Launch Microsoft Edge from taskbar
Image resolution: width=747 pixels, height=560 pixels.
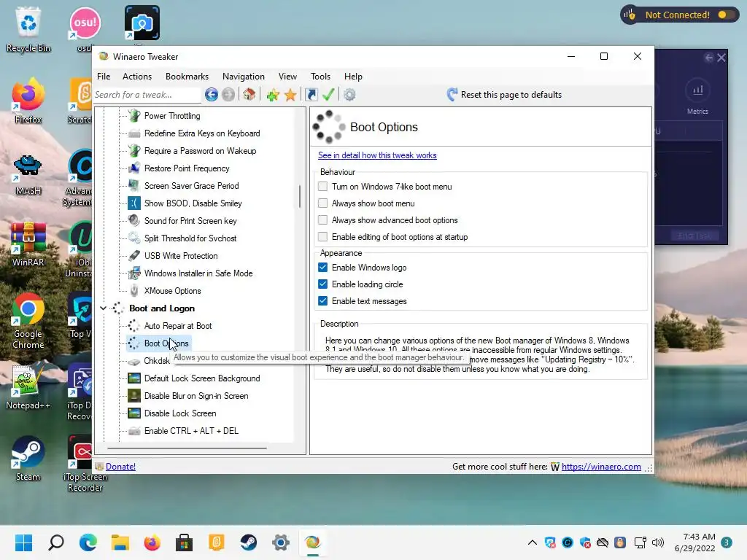(88, 542)
